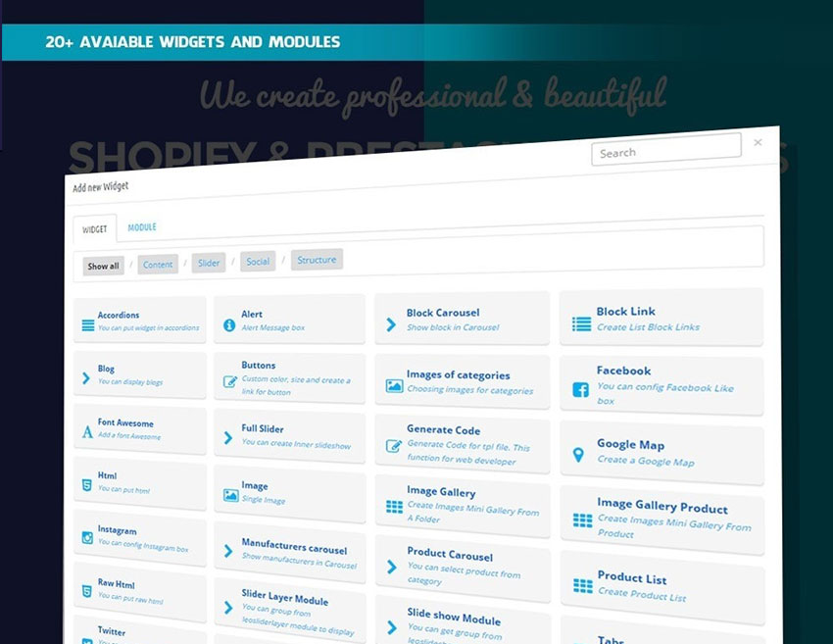This screenshot has width=833, height=644.
Task: Click the Html widget HTML5 icon
Action: click(x=87, y=484)
